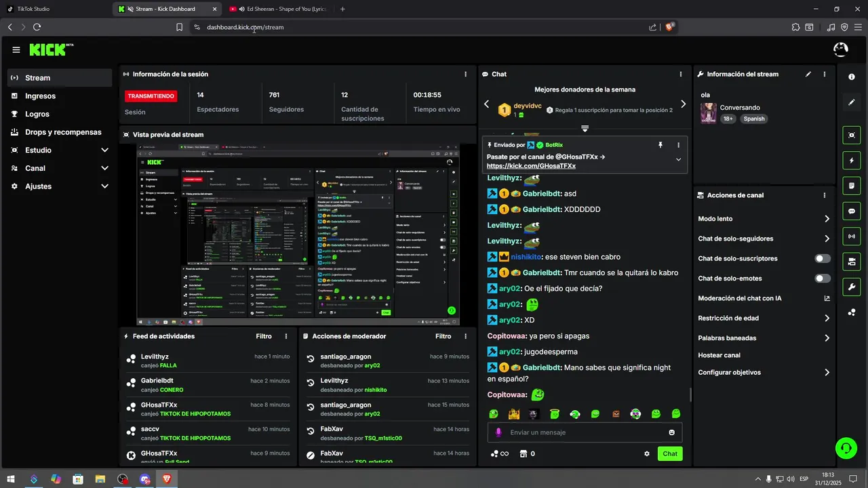Toggle the broadcast signal panel icon in sidebar
This screenshot has width=868, height=488.
point(852,236)
